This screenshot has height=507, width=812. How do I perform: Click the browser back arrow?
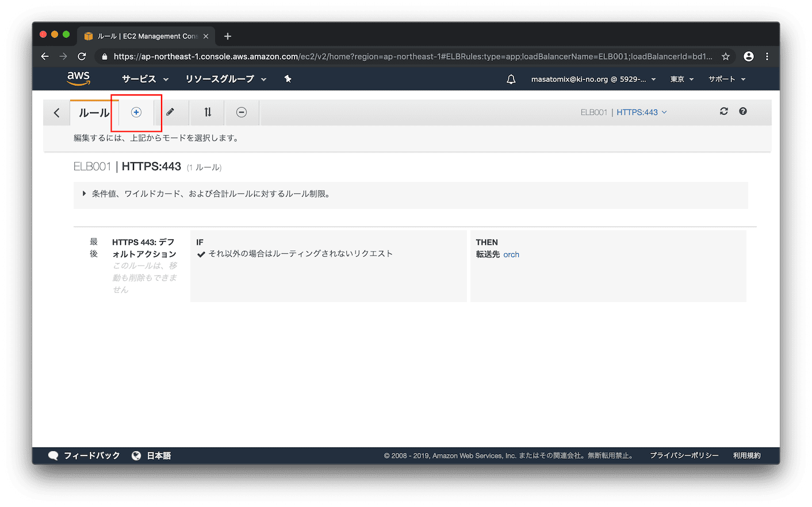tap(45, 56)
